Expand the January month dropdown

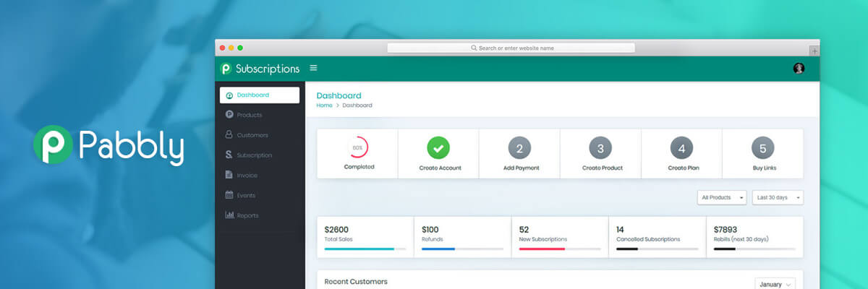click(775, 285)
